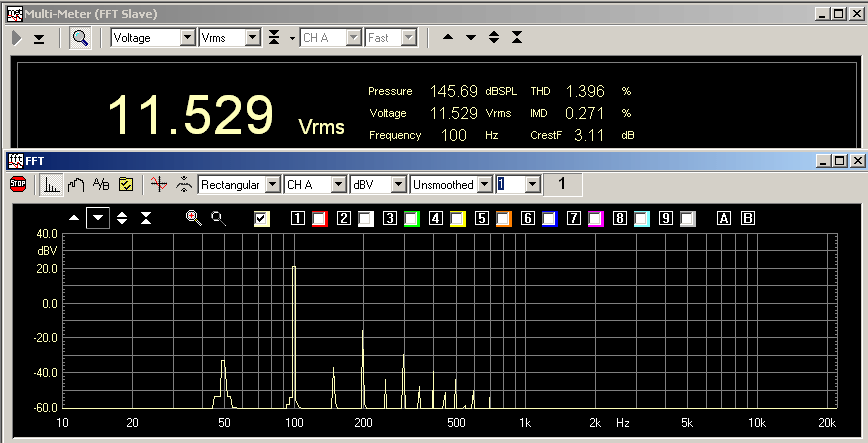Select the bar spectrum display icon

point(51,184)
